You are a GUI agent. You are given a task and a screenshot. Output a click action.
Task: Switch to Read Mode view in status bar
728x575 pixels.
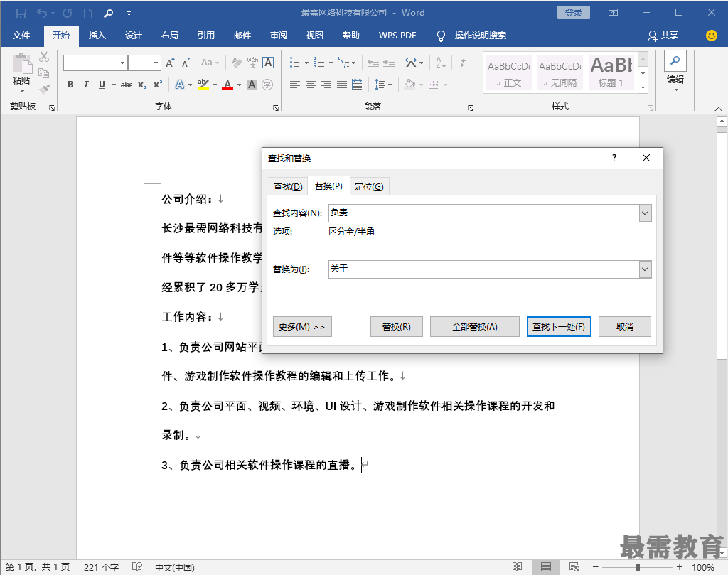518,566
